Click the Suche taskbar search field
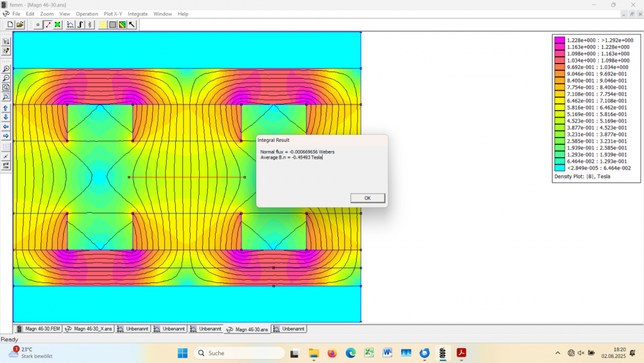The width and height of the screenshot is (644, 363). (239, 353)
